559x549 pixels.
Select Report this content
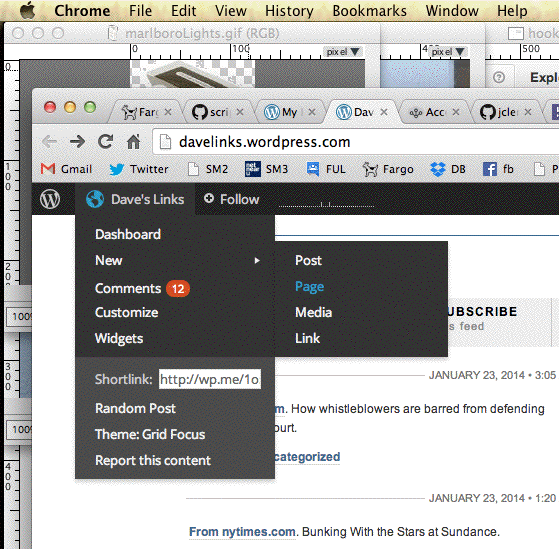153,460
